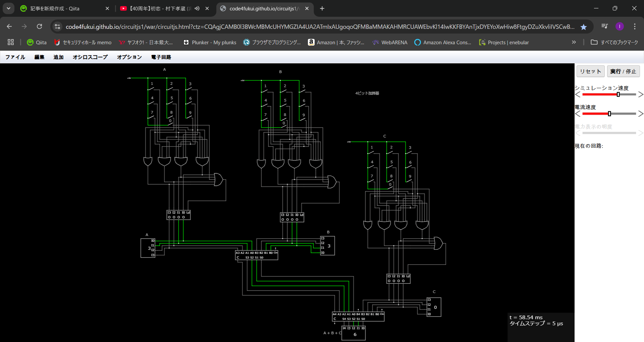This screenshot has width=644, height=342.
Task: Toggle keypad switch 9 in circuit C
Action: pos(409,181)
